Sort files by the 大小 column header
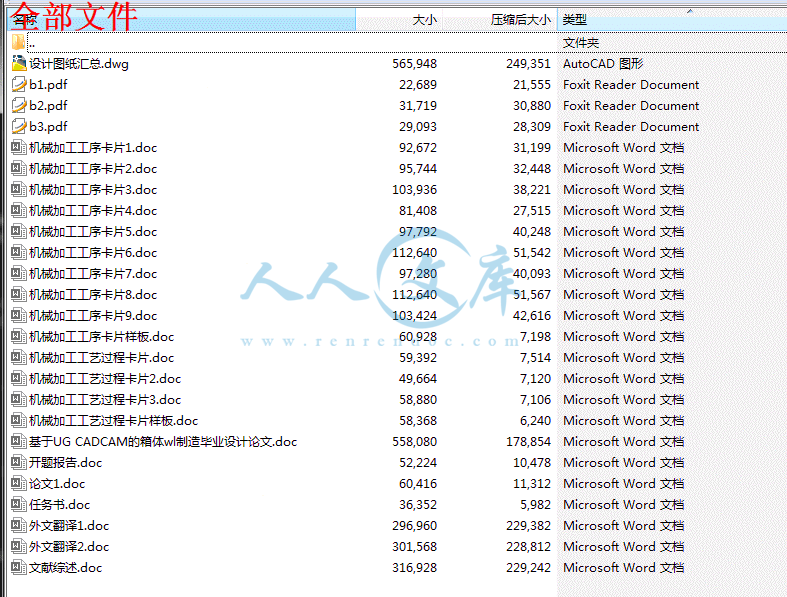 (424, 19)
